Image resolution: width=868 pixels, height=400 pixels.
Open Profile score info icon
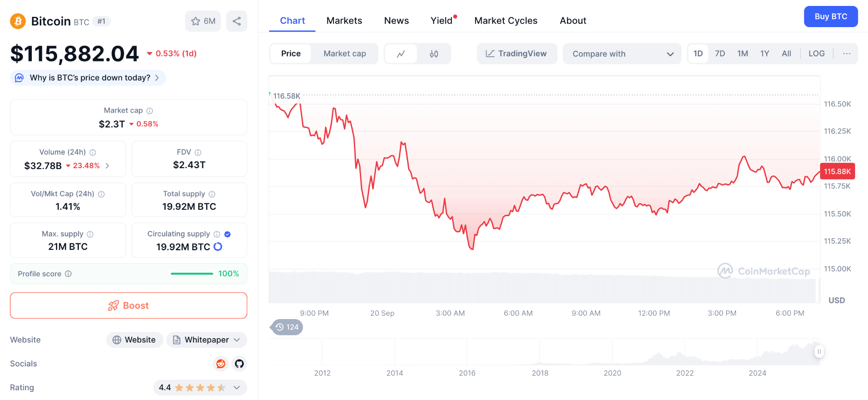68,274
